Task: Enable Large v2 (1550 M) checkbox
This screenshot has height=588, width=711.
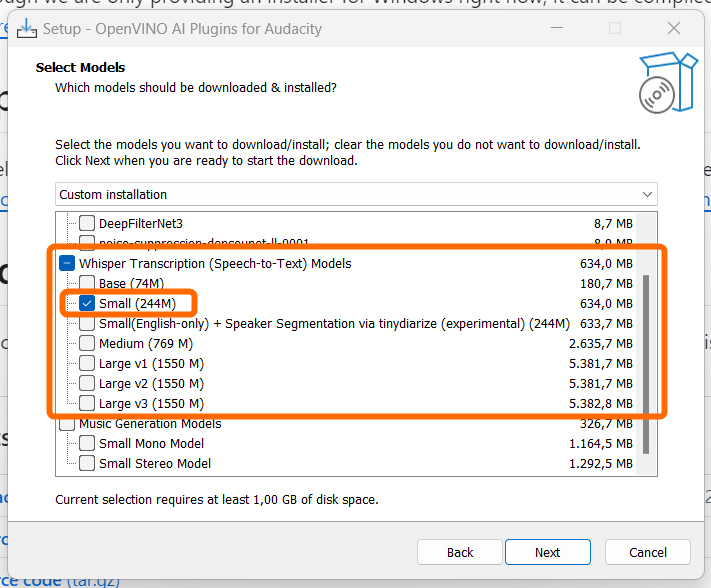Action: (x=87, y=383)
